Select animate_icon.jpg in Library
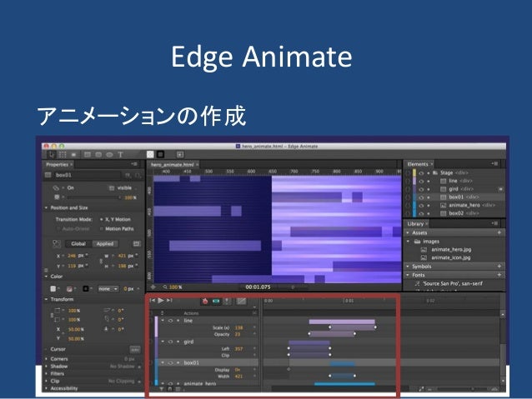This screenshot has width=532, height=399. (x=450, y=257)
